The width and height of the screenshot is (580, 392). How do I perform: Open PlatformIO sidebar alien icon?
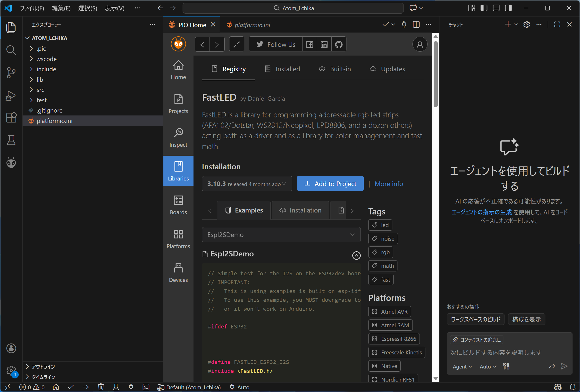(11, 163)
